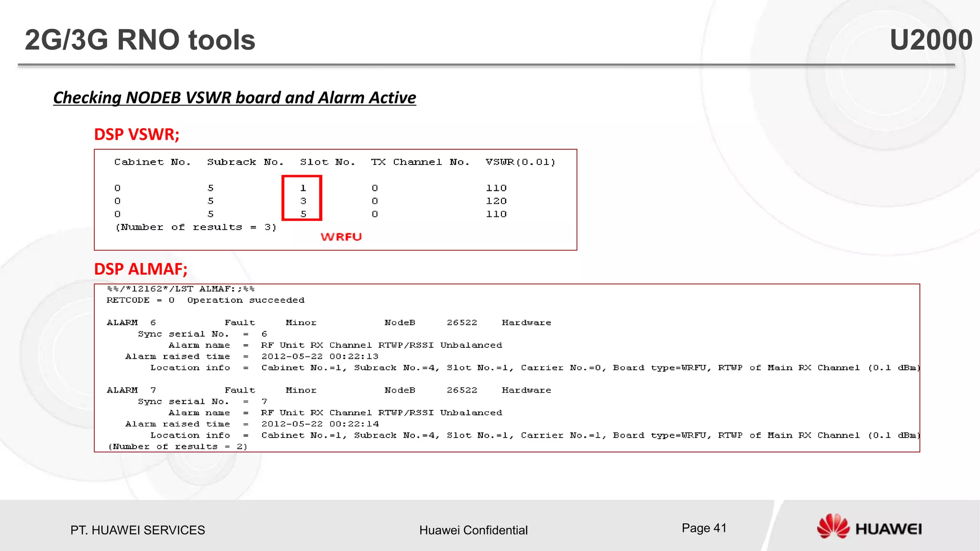The image size is (980, 551).
Task: Click the 'LST ALMAF' command line
Action: (181, 289)
